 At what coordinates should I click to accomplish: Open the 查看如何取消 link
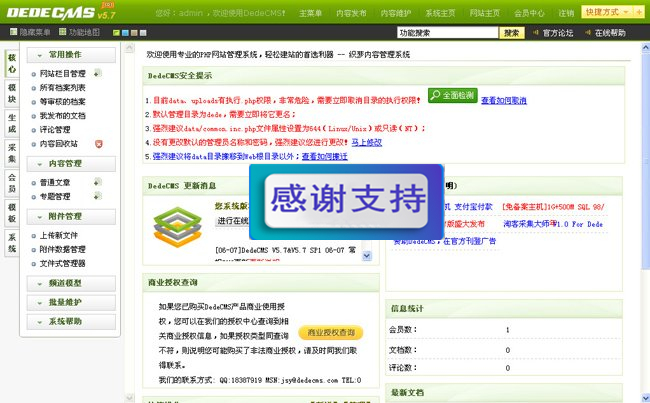point(504,100)
